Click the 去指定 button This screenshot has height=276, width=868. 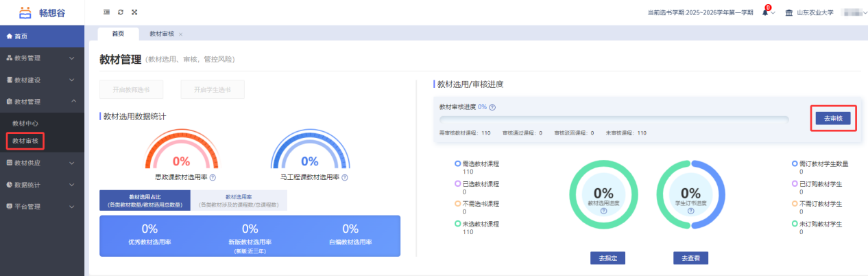coord(607,258)
